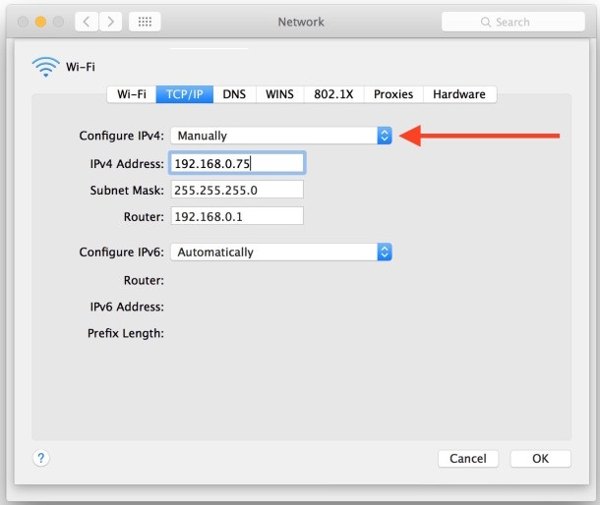Go back with the left chevron button
Viewport: 600px width, 505px height.
pyautogui.click(x=87, y=21)
